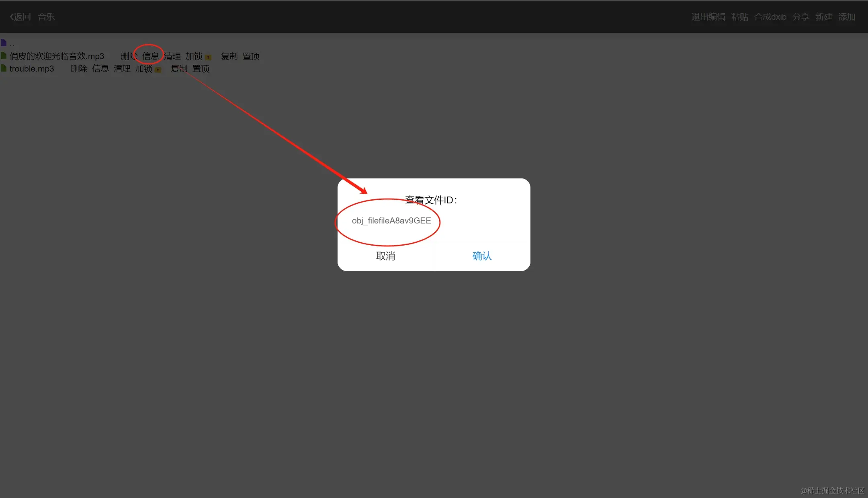Click 新建 in the top bar

(823, 17)
